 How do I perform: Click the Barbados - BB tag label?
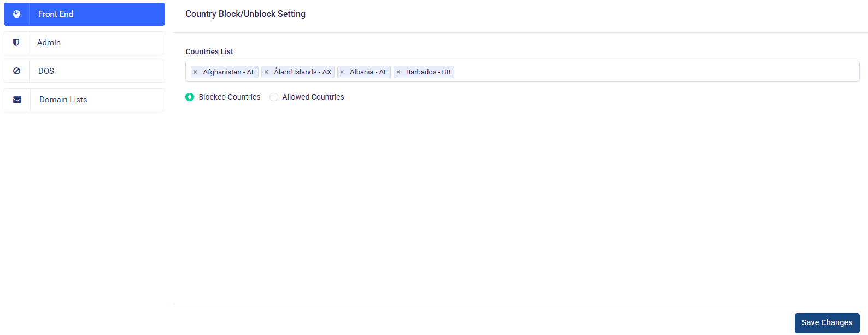pyautogui.click(x=428, y=72)
